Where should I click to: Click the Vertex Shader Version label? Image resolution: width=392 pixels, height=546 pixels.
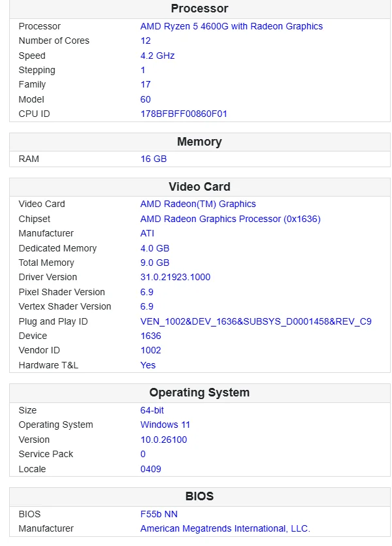pyautogui.click(x=65, y=306)
